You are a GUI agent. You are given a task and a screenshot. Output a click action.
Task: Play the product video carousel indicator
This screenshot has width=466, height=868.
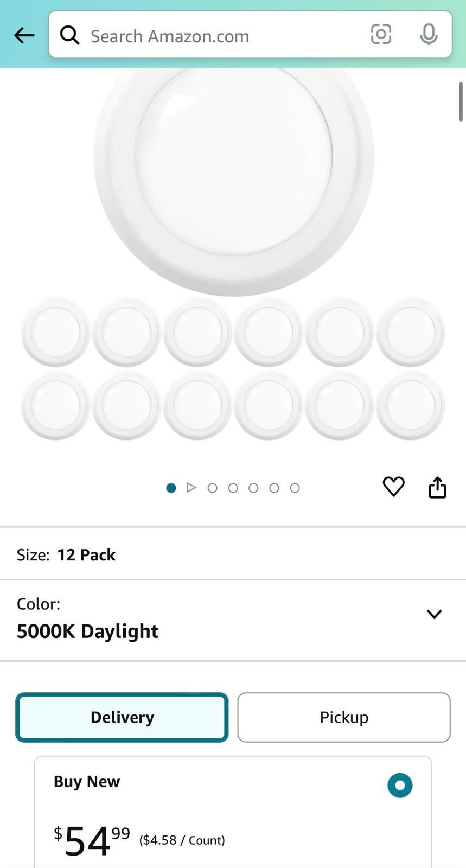click(191, 488)
